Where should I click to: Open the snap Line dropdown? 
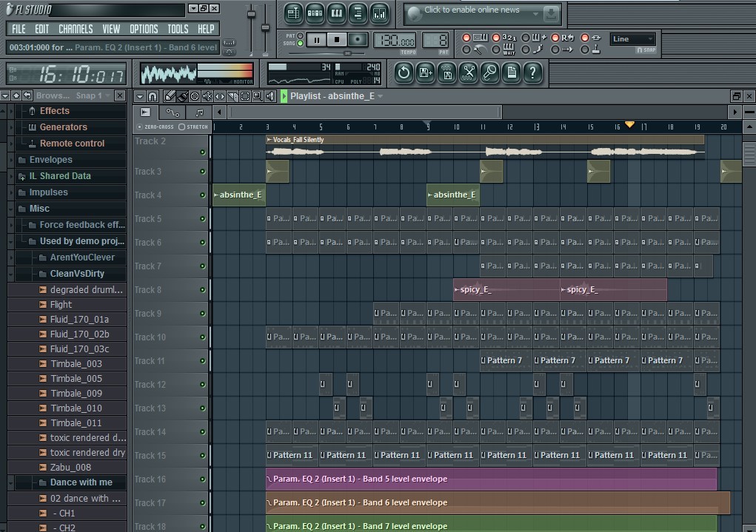(632, 39)
